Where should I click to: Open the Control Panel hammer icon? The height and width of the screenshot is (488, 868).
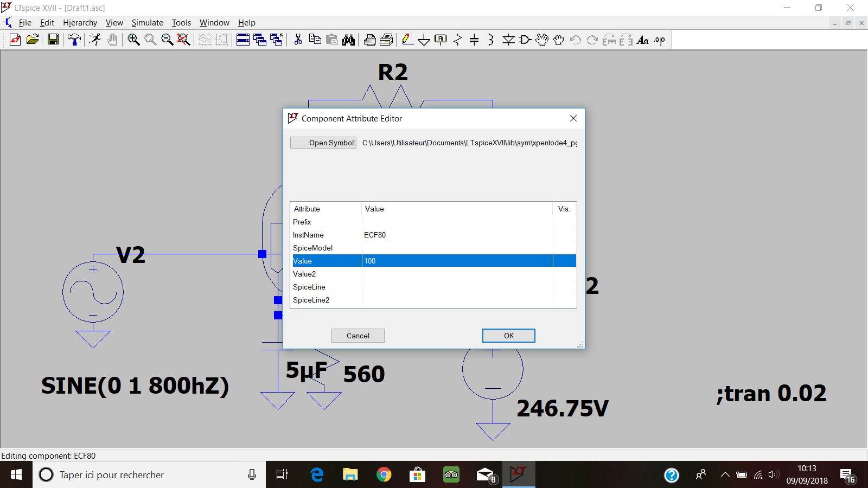[74, 40]
